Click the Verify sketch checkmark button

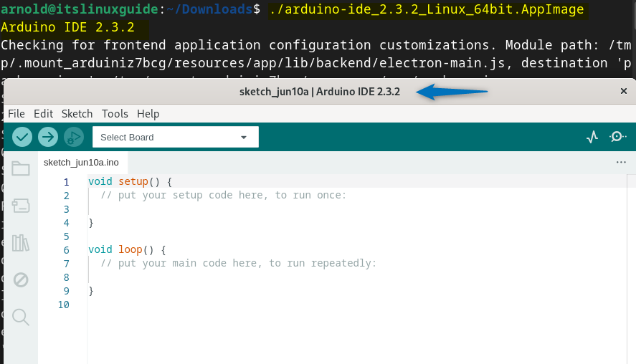tap(22, 137)
